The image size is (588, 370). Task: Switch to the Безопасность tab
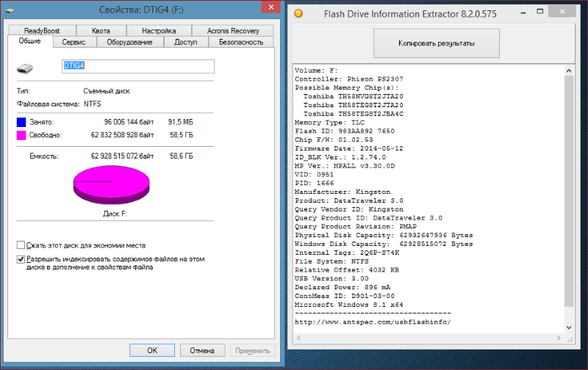tap(241, 42)
